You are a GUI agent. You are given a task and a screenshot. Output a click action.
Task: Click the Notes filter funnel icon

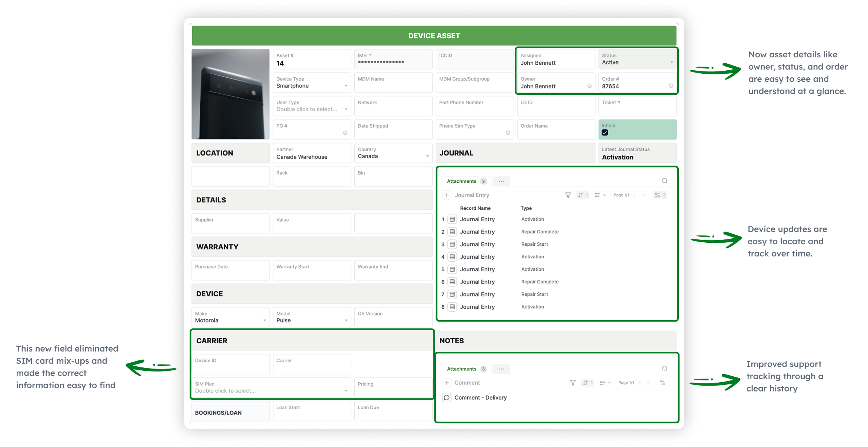[x=572, y=383]
